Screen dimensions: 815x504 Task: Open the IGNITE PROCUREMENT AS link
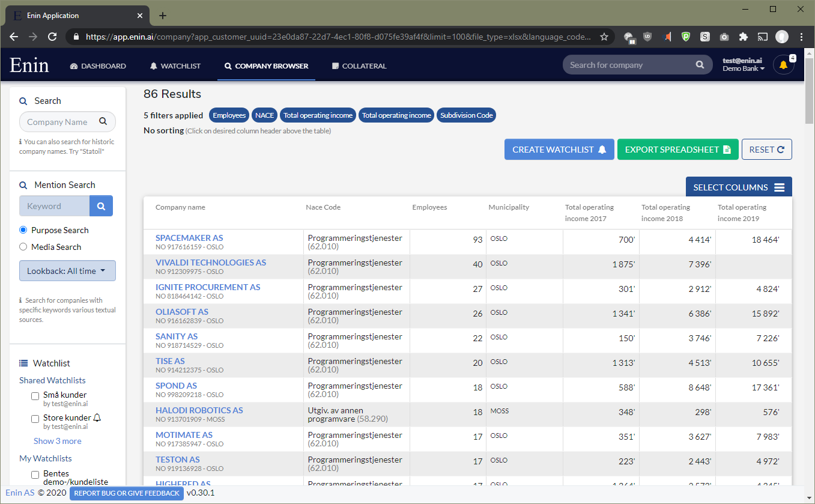coord(208,287)
